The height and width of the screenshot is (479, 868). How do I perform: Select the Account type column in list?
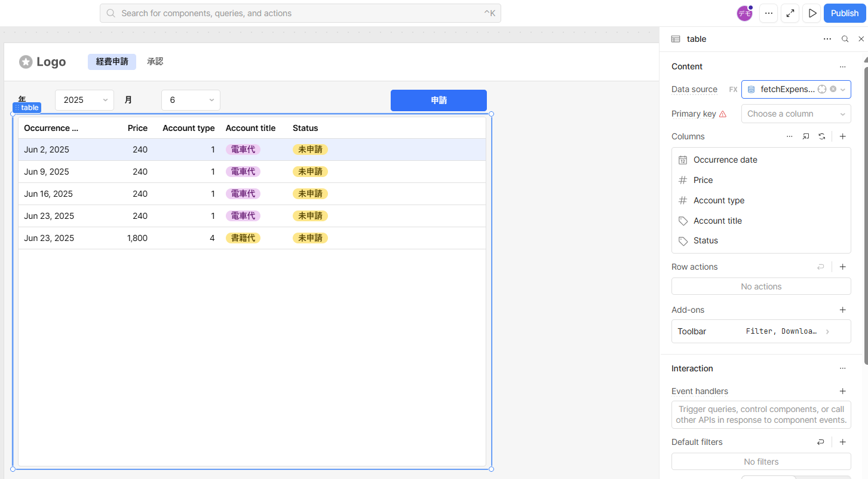(761, 200)
